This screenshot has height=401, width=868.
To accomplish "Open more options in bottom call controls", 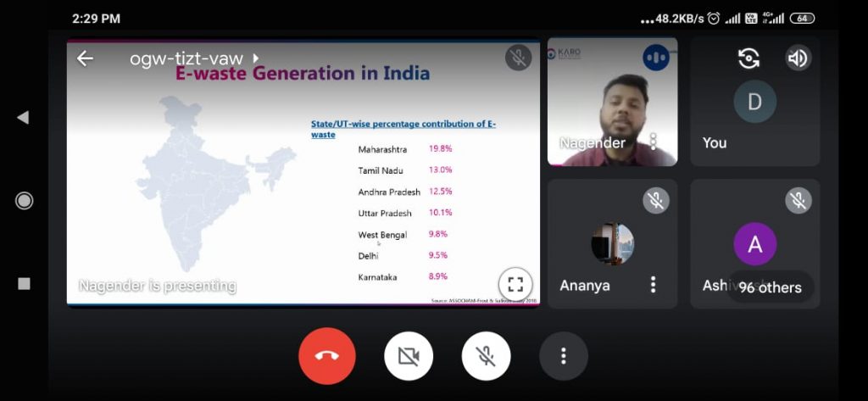I will [x=563, y=356].
